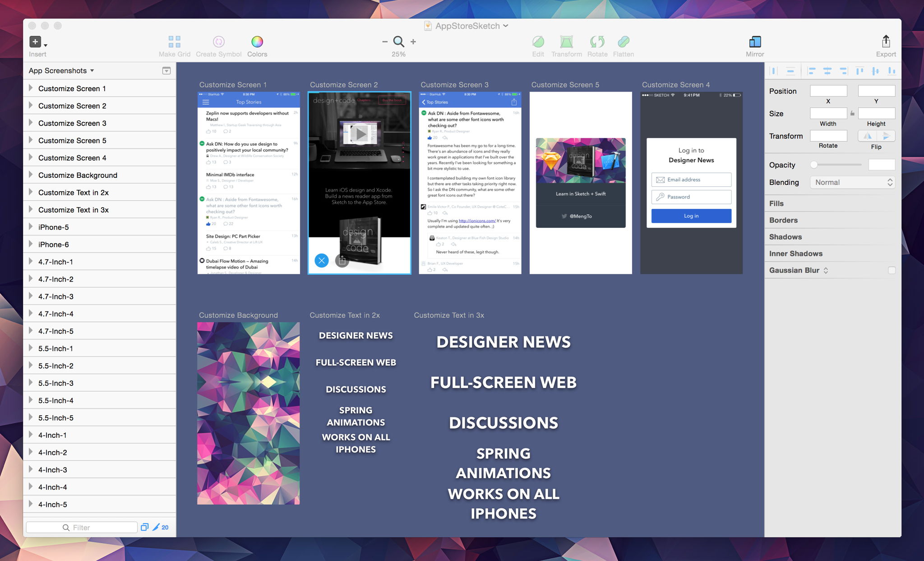Image resolution: width=924 pixels, height=561 pixels.
Task: Align layers to horizontal center
Action: click(x=827, y=71)
